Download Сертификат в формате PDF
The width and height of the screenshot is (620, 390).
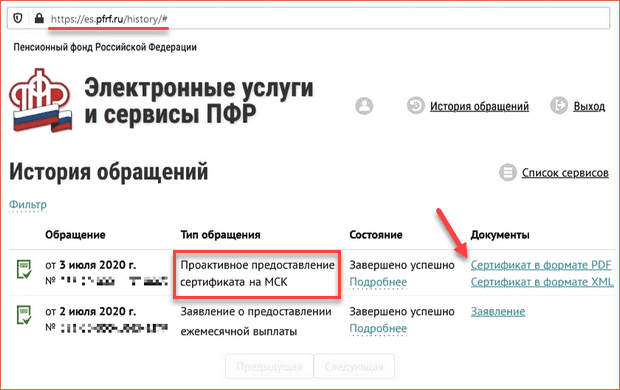[x=541, y=265]
